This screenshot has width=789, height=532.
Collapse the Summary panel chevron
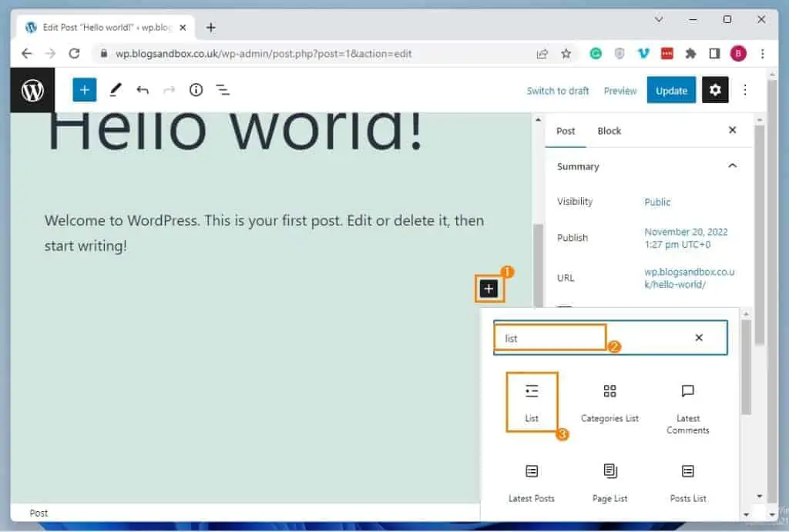tap(732, 166)
